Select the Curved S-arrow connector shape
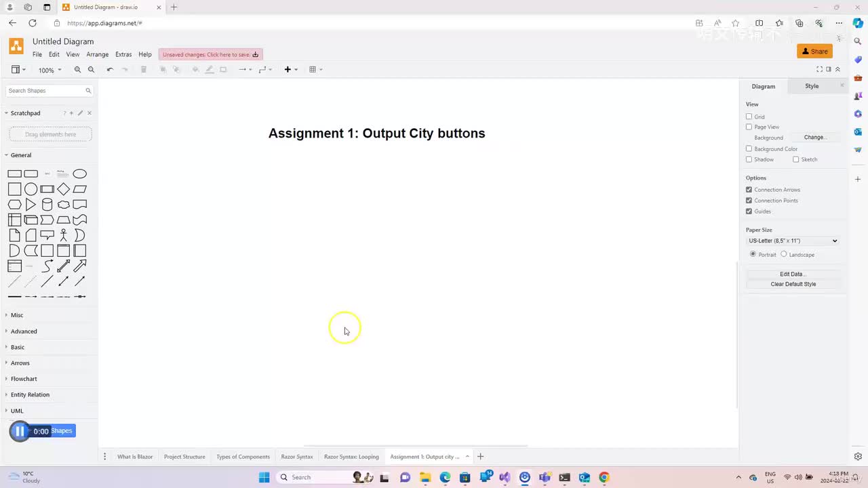The height and width of the screenshot is (488, 868). [x=47, y=266]
